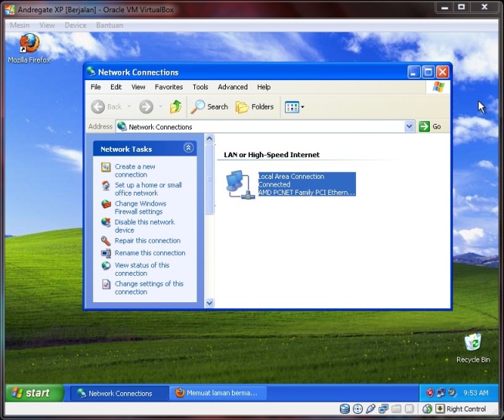Switch to Network Connections taskbar button
Image resolution: width=504 pixels, height=420 pixels.
coord(119,393)
